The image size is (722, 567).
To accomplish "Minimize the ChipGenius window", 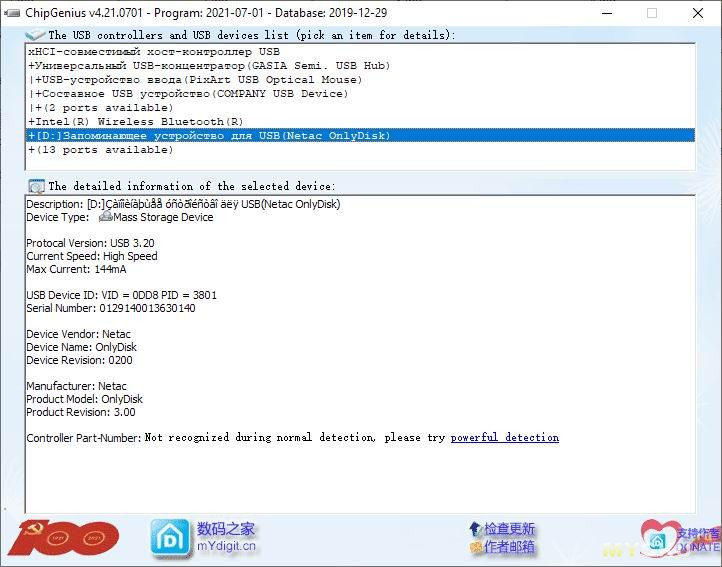I will coord(607,13).
